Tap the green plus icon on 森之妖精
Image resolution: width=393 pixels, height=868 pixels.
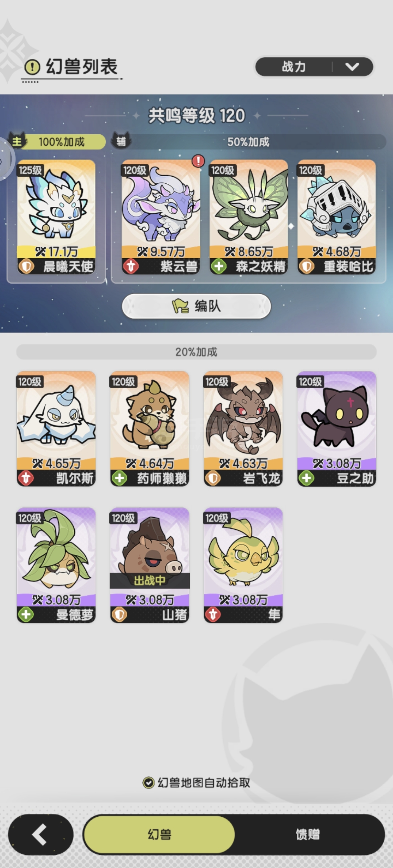coord(218,266)
